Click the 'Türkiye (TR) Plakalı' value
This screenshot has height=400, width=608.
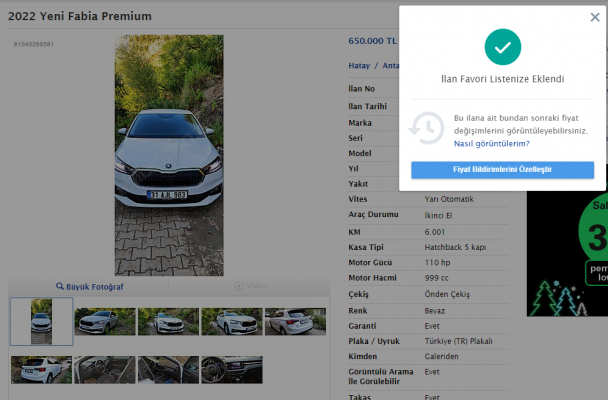pyautogui.click(x=458, y=341)
